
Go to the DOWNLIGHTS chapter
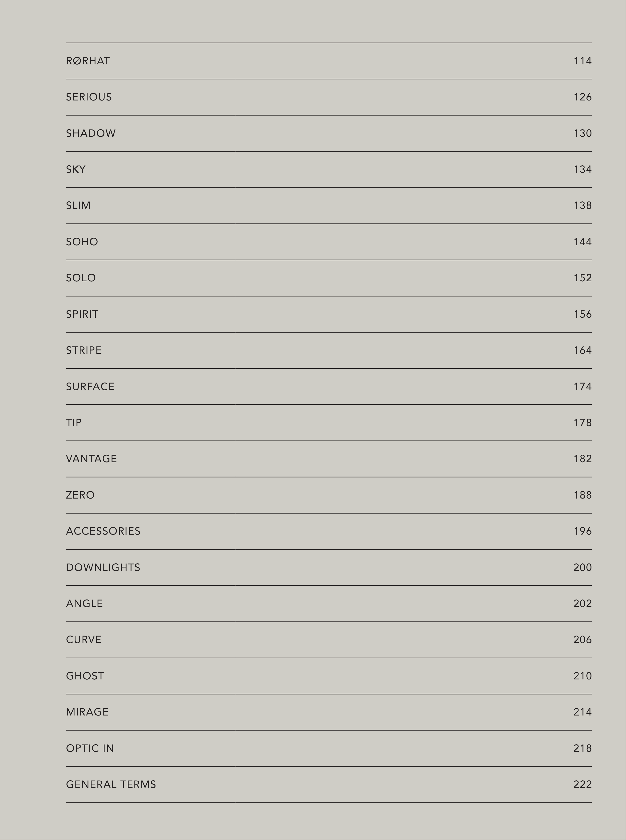point(103,567)
